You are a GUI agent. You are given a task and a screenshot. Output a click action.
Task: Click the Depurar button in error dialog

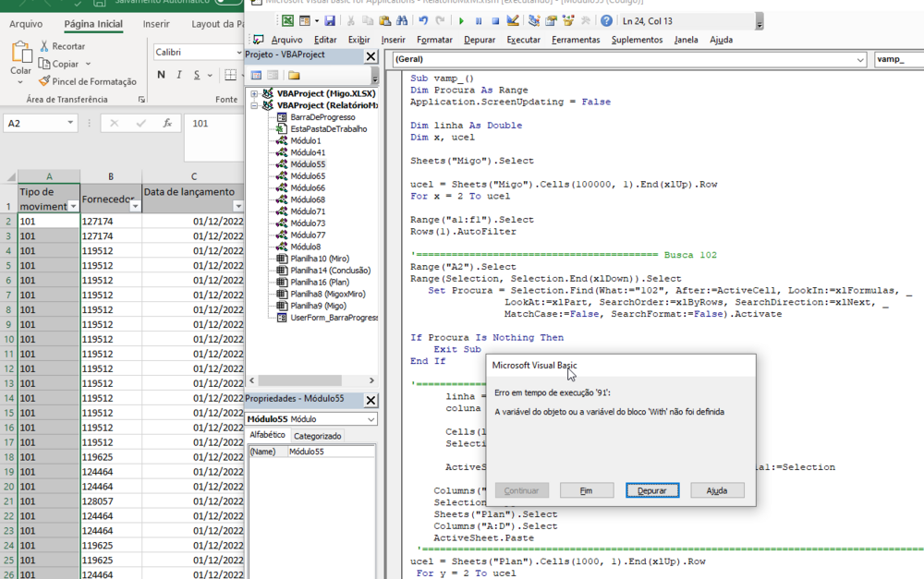[x=651, y=490]
